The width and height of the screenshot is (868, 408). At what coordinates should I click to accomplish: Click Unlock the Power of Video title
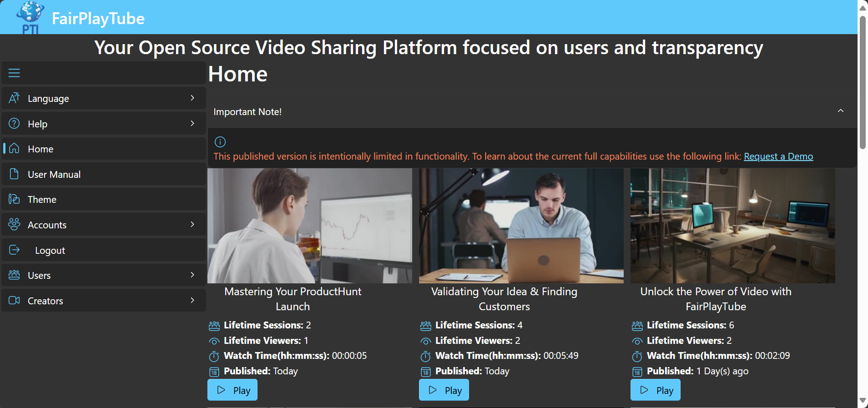(x=716, y=299)
